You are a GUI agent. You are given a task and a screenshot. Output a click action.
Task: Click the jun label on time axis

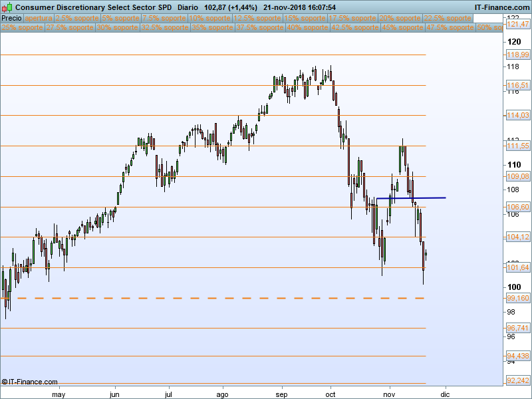(x=114, y=394)
